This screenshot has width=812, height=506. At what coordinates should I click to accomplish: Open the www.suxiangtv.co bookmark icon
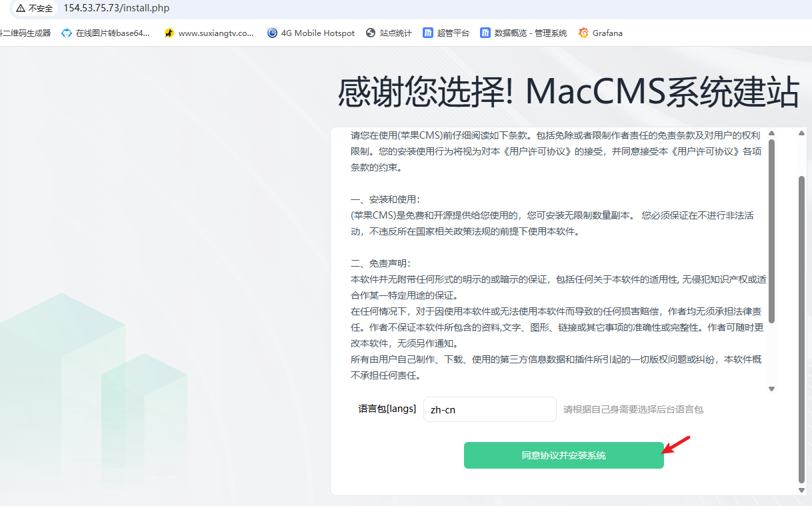click(169, 33)
